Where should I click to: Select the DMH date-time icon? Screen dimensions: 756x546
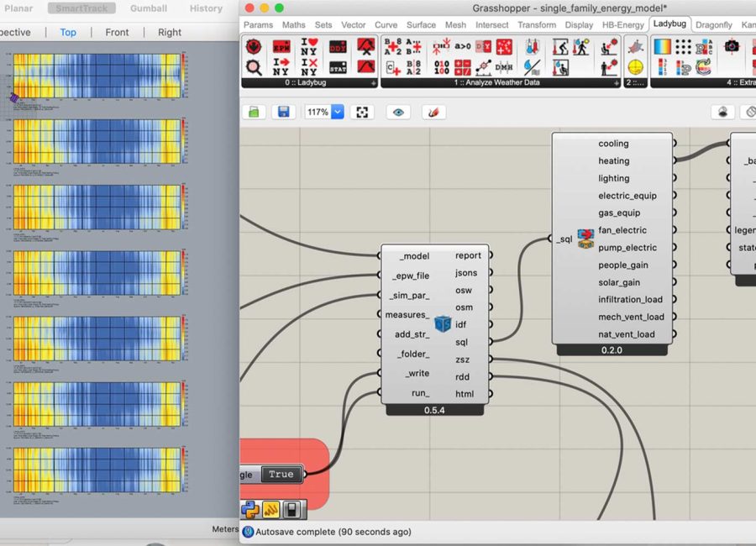click(504, 67)
